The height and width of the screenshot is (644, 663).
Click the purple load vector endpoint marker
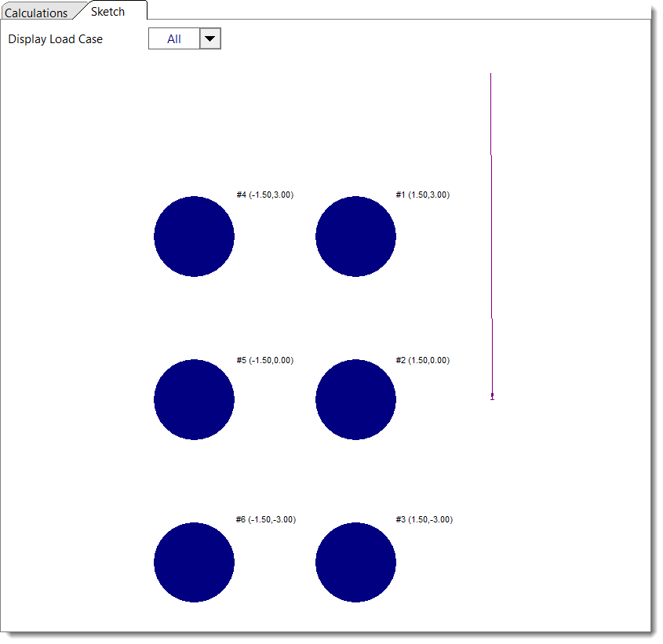point(492,396)
